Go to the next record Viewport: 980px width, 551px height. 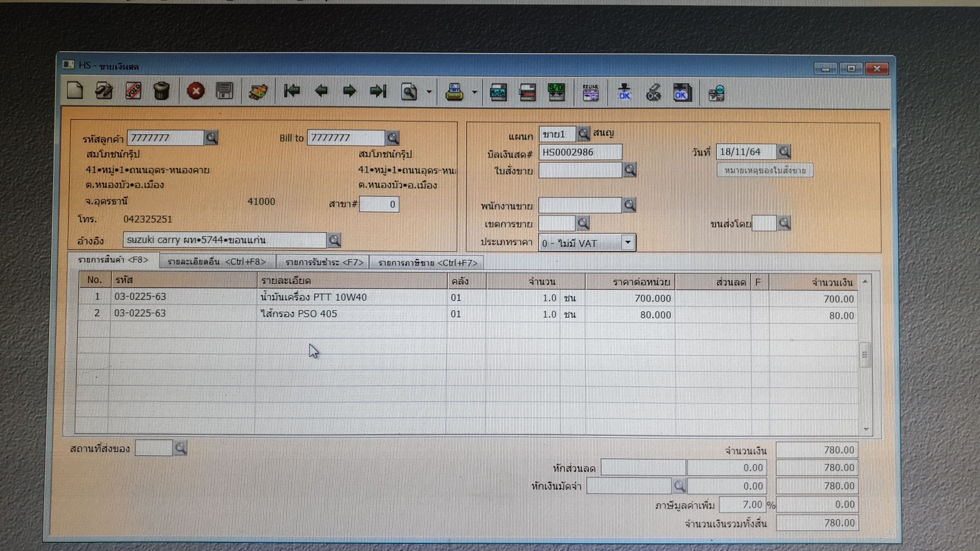[350, 91]
